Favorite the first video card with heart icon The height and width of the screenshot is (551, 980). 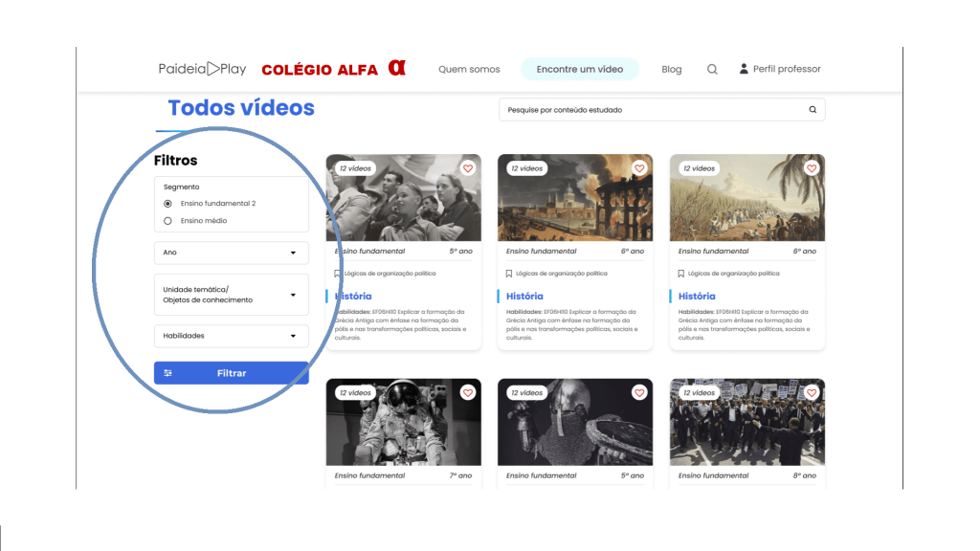pyautogui.click(x=468, y=168)
